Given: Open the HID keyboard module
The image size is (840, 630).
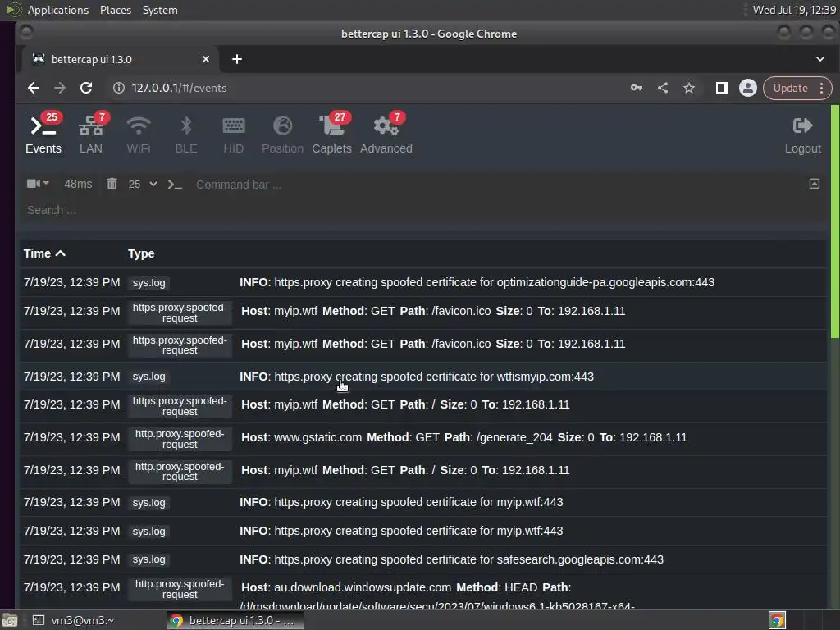Looking at the screenshot, I should [x=234, y=134].
